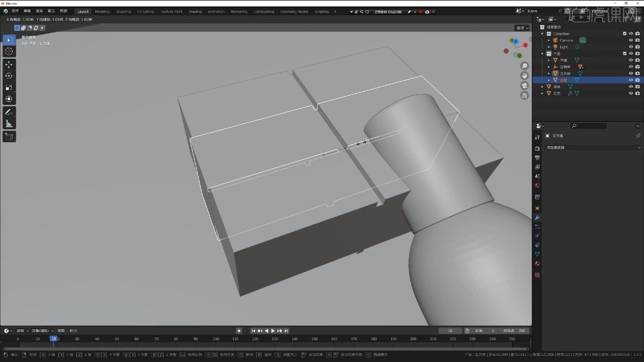The height and width of the screenshot is (362, 644).
Task: Open the 添加修改器 dropdown
Action: pyautogui.click(x=593, y=147)
